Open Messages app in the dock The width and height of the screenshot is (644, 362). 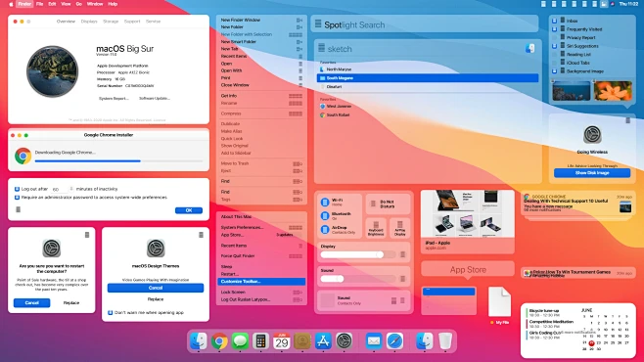[x=240, y=341]
